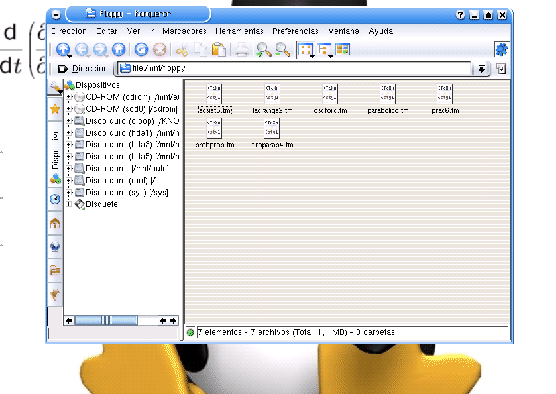Select the parabolico.tm file icon

click(388, 94)
